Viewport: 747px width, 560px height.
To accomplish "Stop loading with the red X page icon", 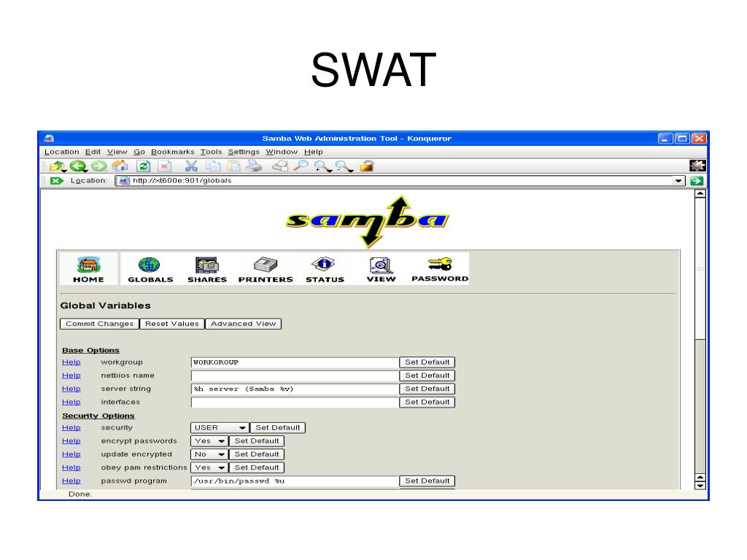I will tap(164, 166).
